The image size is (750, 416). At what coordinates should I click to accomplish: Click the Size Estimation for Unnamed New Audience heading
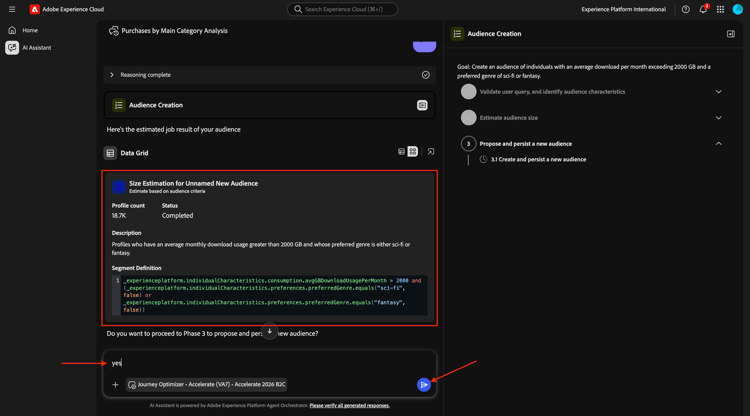(x=193, y=183)
